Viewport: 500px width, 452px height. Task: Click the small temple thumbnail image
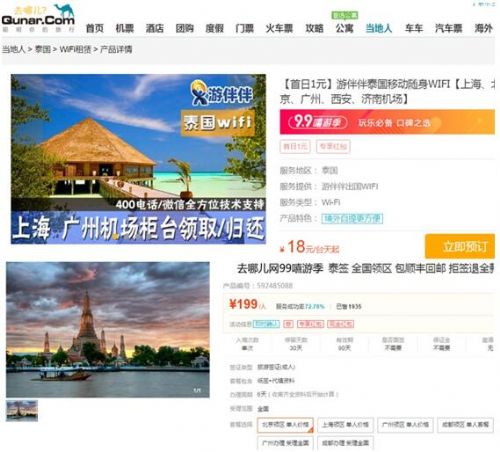[x=22, y=411]
